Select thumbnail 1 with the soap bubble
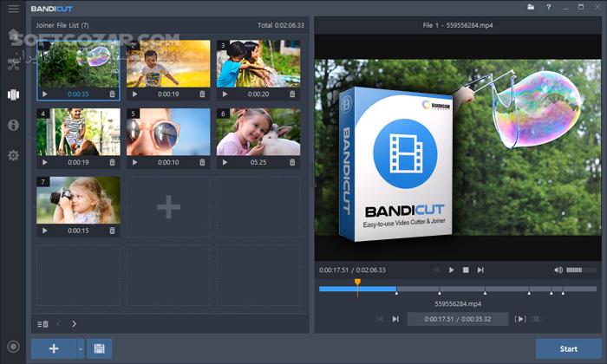The width and height of the screenshot is (607, 364). (78, 64)
